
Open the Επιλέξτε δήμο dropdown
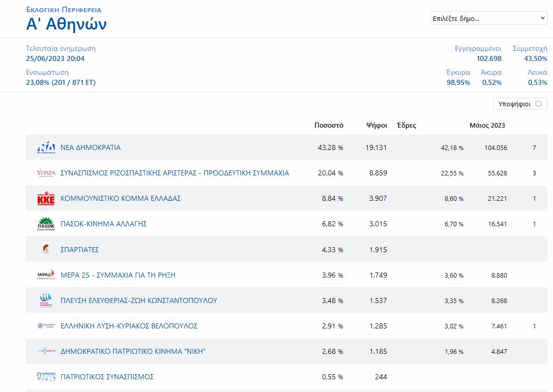[x=488, y=18]
